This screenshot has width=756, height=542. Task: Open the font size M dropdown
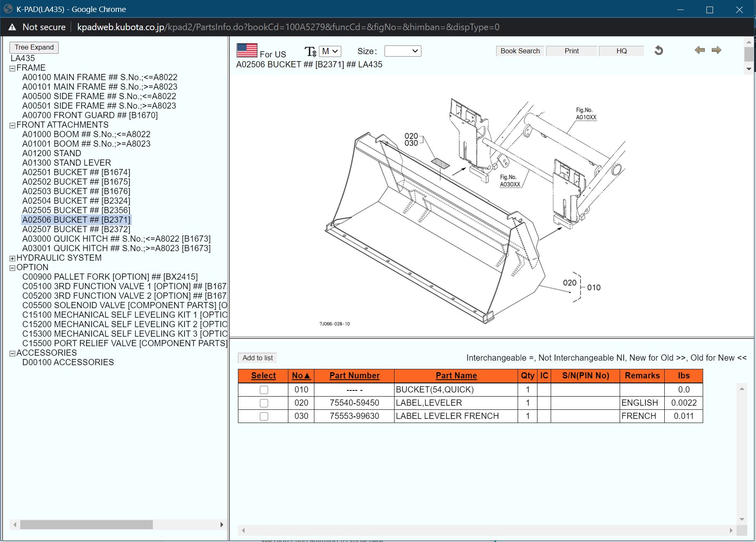(330, 51)
